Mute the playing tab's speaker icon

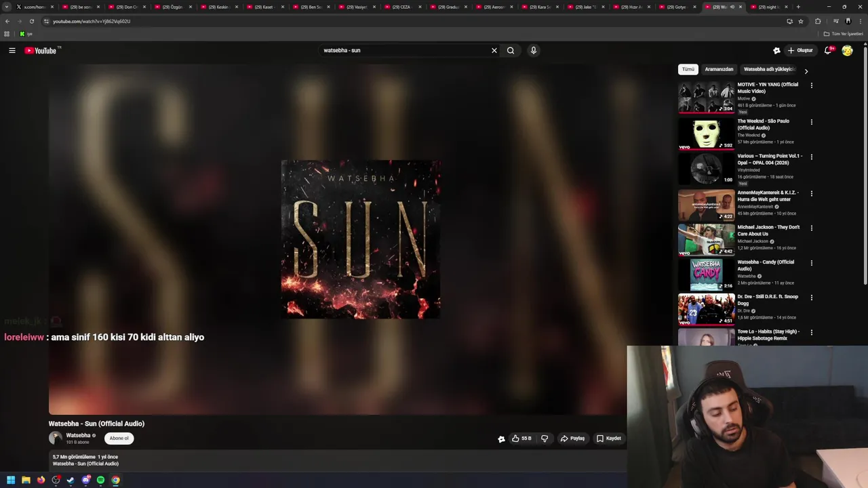tap(732, 7)
